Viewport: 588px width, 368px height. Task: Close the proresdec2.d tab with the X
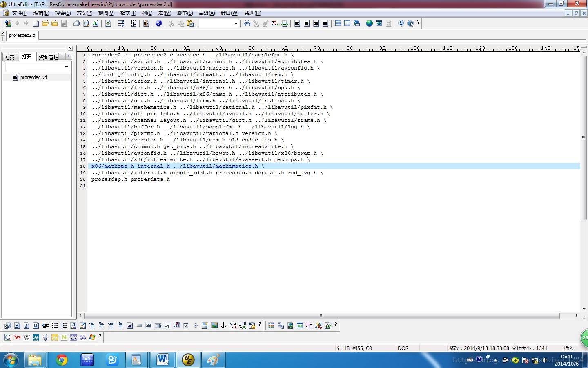(x=3, y=34)
